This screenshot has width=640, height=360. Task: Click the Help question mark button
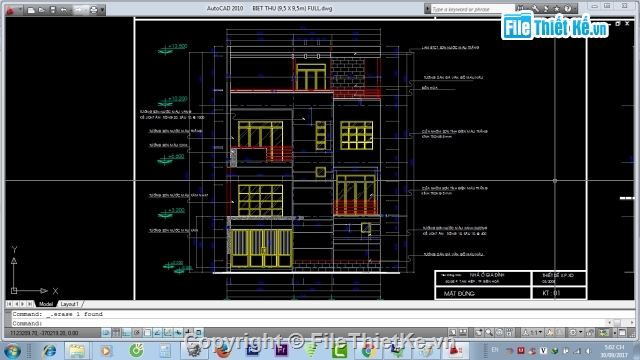568,8
